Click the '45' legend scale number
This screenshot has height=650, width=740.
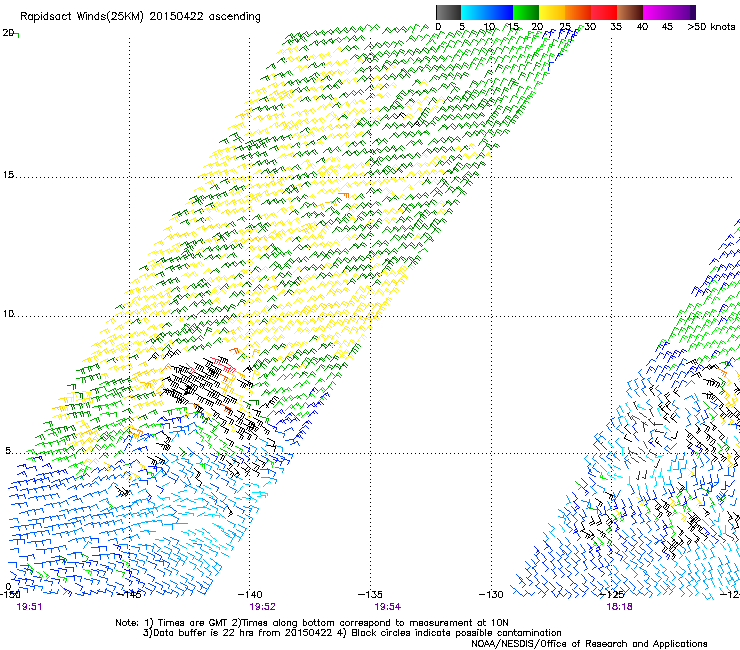(x=667, y=27)
